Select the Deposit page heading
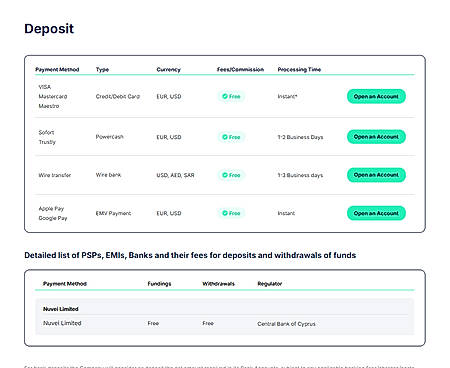Viewport: 450px width, 368px height. tap(49, 29)
